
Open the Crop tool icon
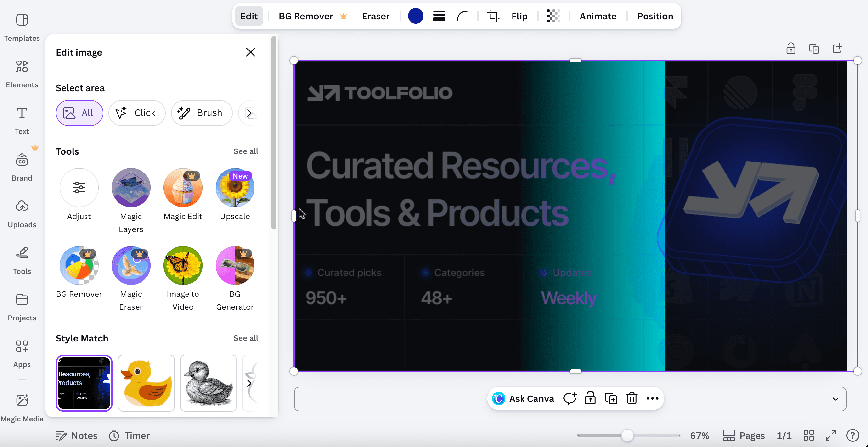click(493, 16)
